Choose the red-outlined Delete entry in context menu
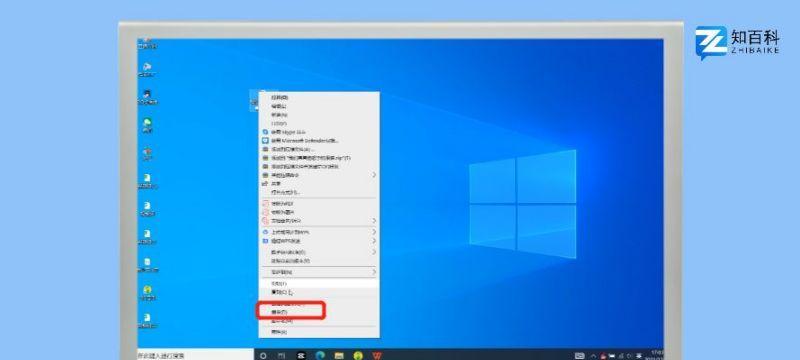This screenshot has height=360, width=800. pos(291,311)
